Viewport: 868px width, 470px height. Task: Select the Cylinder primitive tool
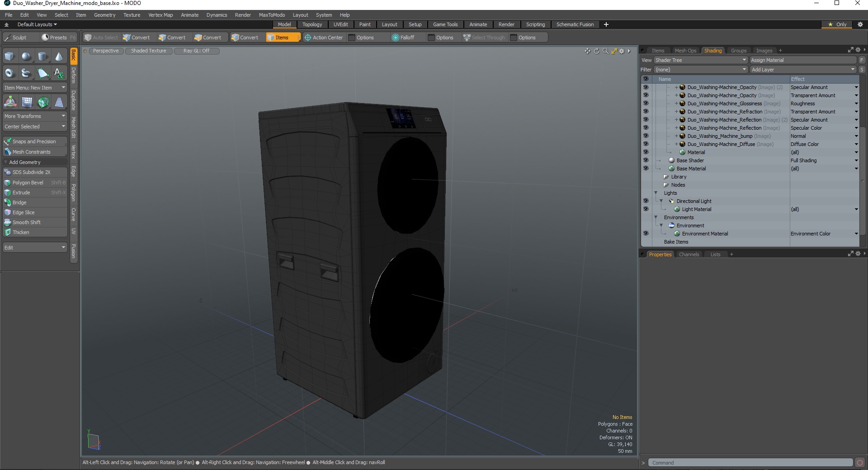(42, 56)
